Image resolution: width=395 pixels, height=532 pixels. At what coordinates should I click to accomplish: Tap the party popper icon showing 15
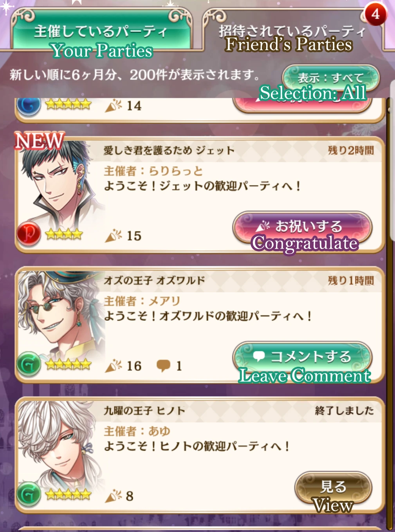pos(114,235)
